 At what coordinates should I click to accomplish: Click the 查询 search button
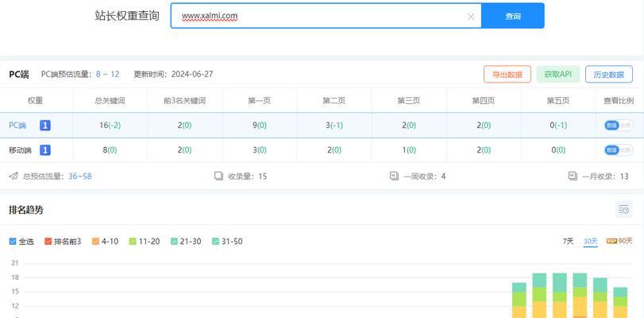513,16
